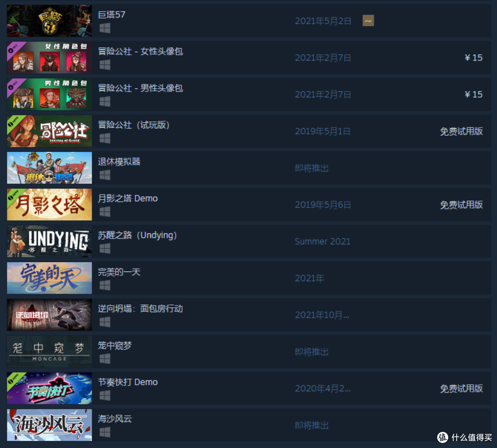Open the 节奏快打 demo thumbnail
This screenshot has width=497, height=448.
click(x=49, y=389)
